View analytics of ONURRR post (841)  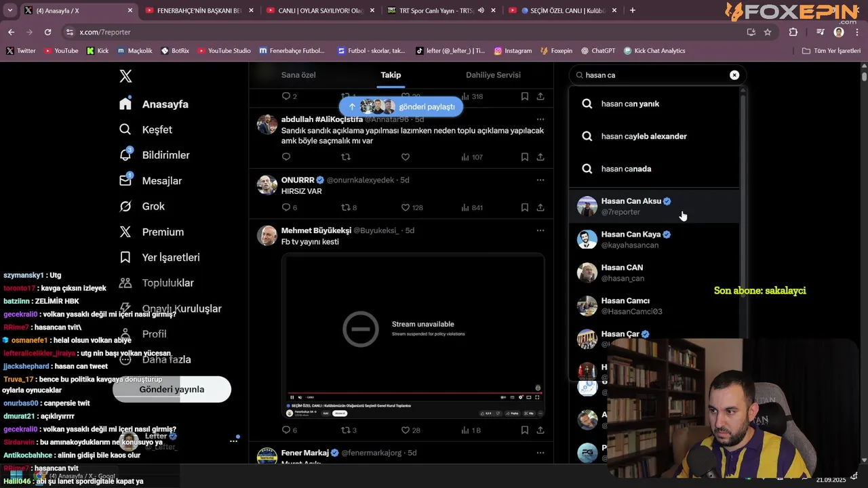tap(472, 207)
